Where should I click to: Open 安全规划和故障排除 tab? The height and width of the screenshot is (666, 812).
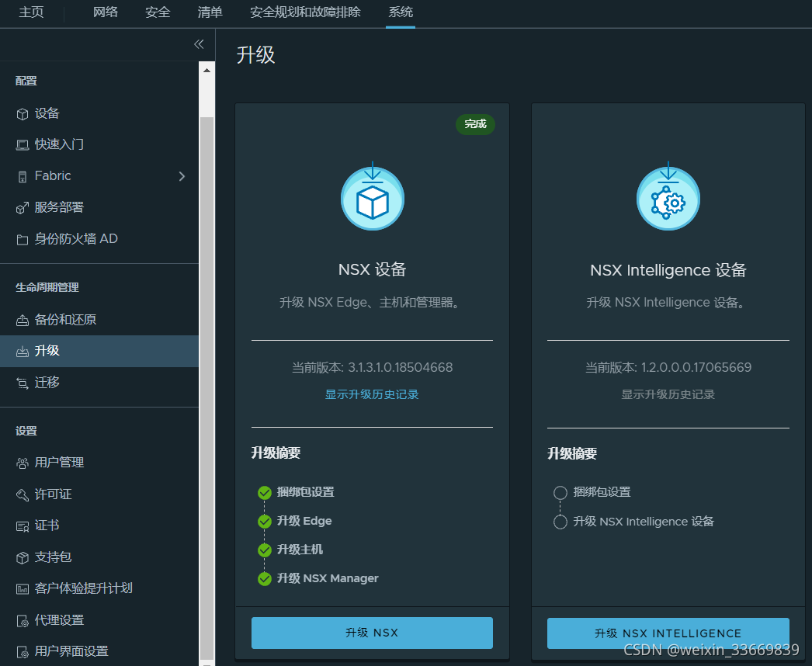(306, 12)
